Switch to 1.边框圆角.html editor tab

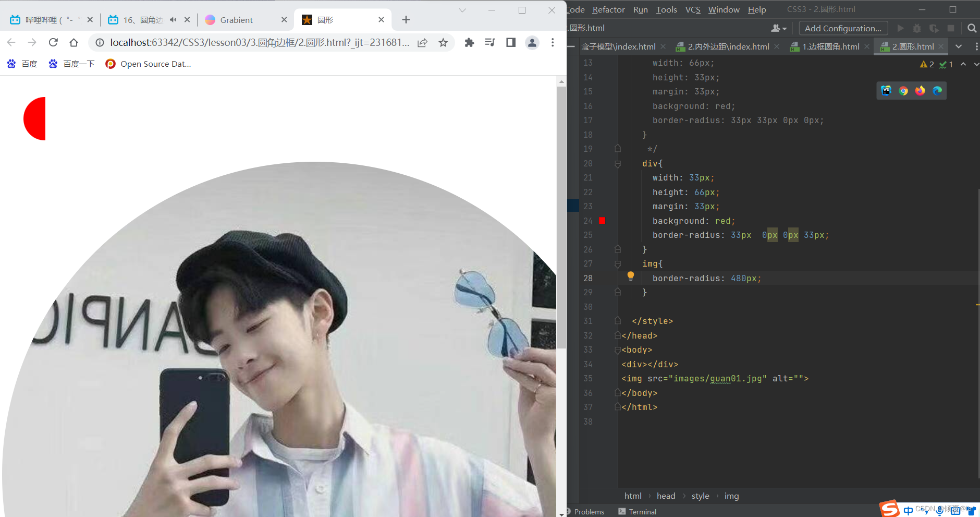[x=830, y=46]
